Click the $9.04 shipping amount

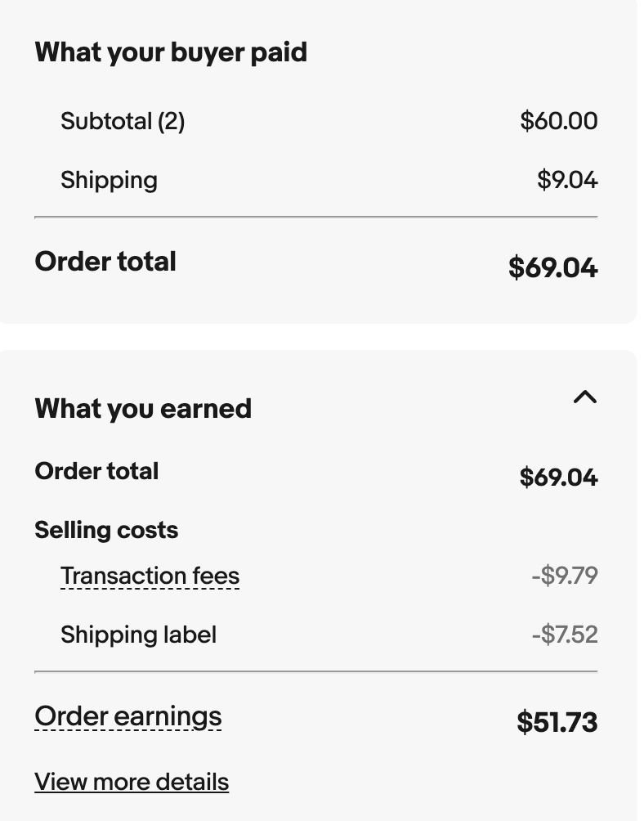[567, 180]
